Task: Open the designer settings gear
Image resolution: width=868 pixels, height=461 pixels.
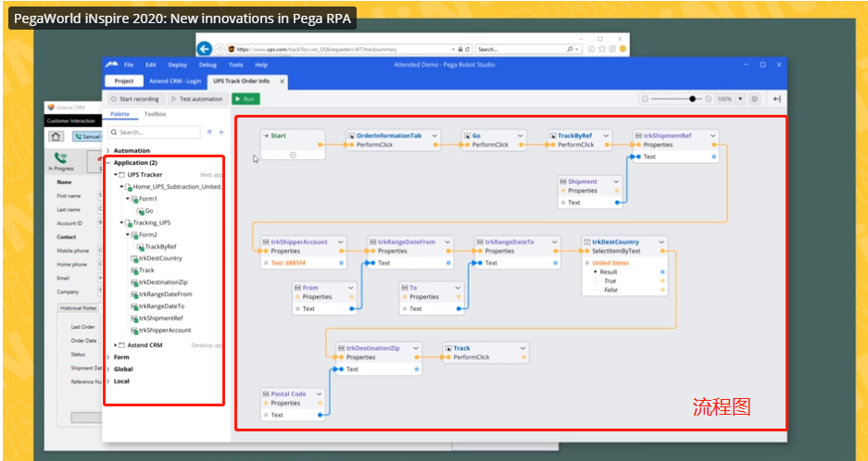Action: 754,99
